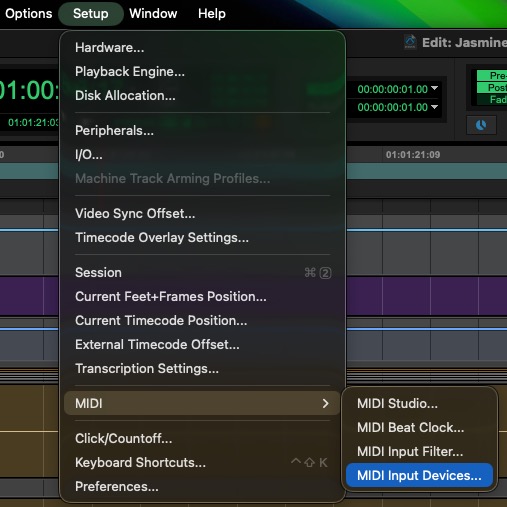The width and height of the screenshot is (507, 507).
Task: Open Click/Countoff... settings
Action: [202, 439]
